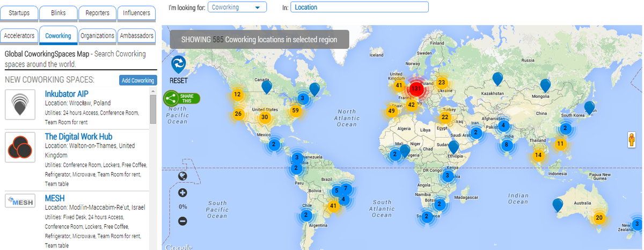Click the blue pin over Ethiopia
The height and width of the screenshot is (250, 644).
(453, 147)
